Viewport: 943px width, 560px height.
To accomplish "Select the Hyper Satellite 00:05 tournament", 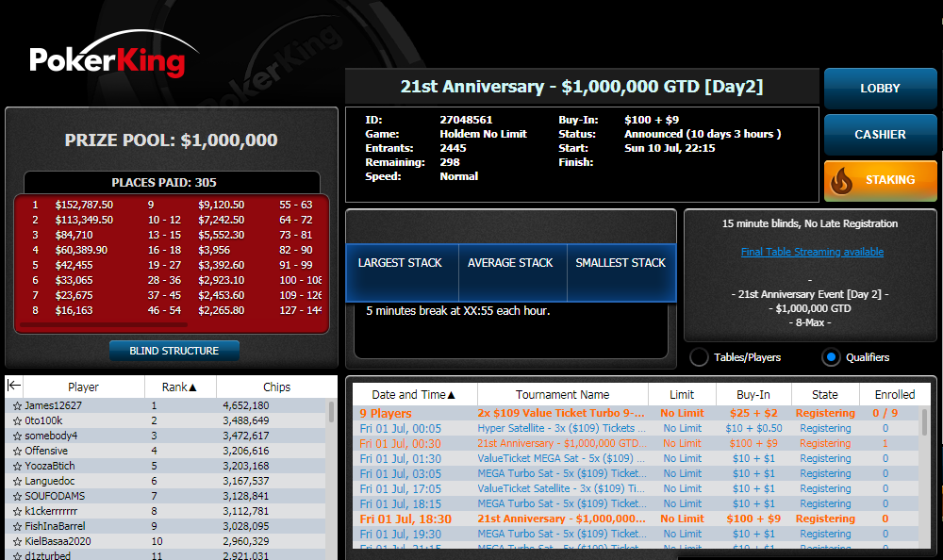I will click(x=637, y=428).
